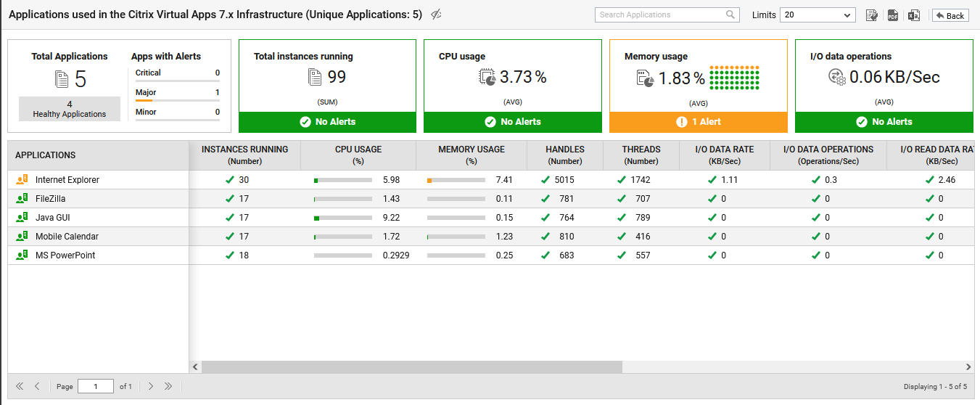Click the Memory usage 1 Alert bar
This screenshot has height=405, width=980.
(698, 122)
